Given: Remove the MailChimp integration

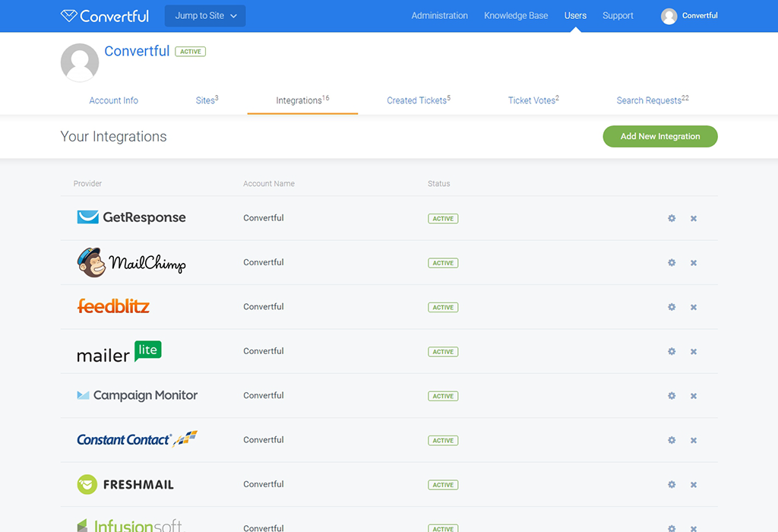Looking at the screenshot, I should click(694, 263).
